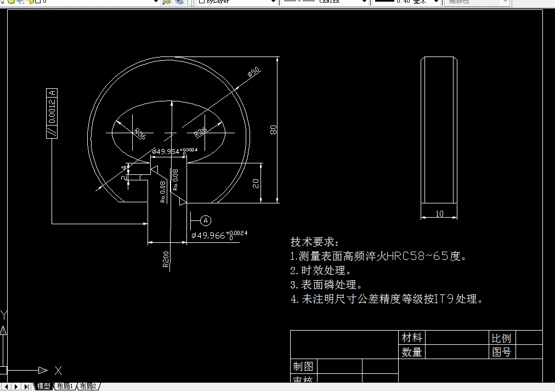The height and width of the screenshot is (392, 555).
Task: Click the sun freeze icon for layer 0
Action: 11,3
